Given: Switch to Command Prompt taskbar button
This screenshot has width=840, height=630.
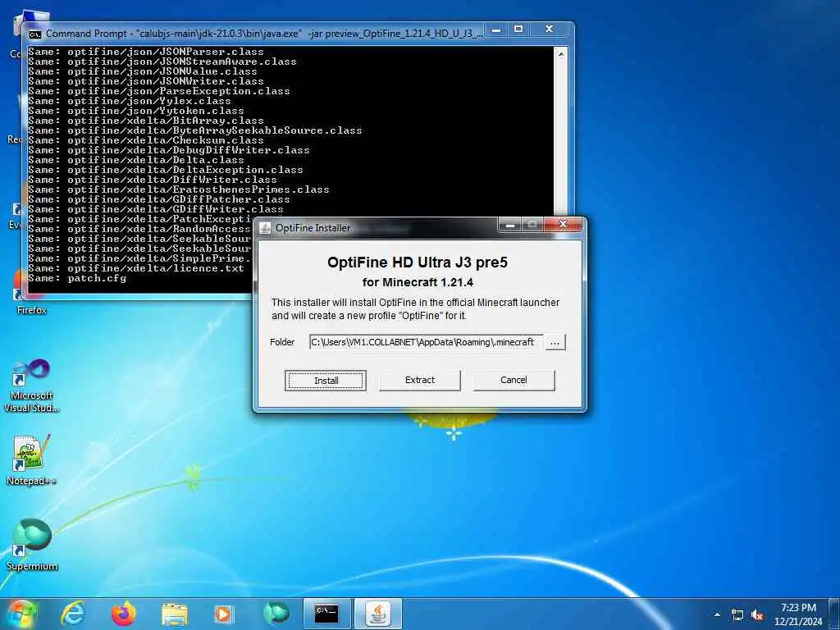Looking at the screenshot, I should tap(326, 614).
